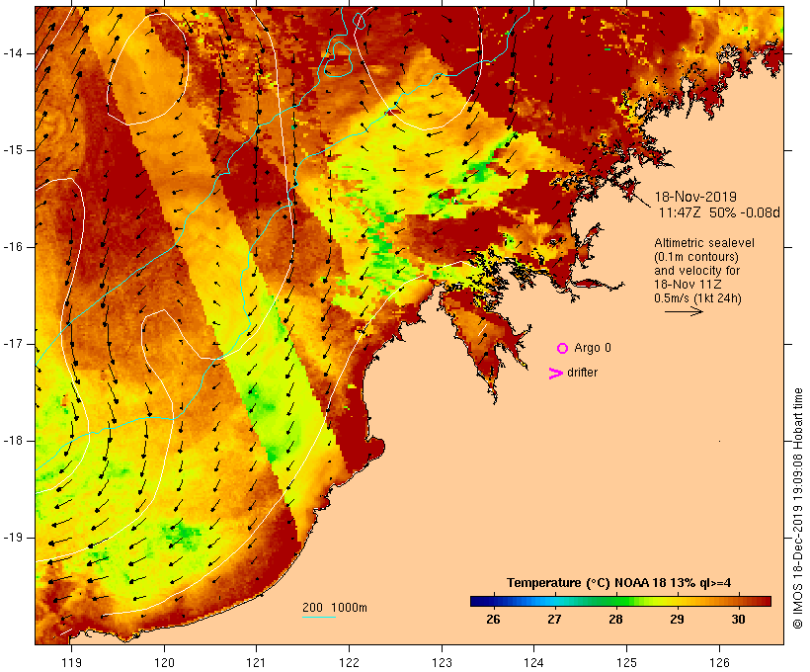Click the 'drifter' legend label
Viewport: 810px width, 672px height.
582,373
